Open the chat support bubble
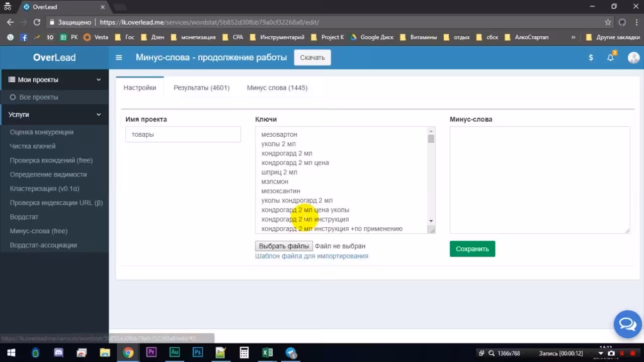This screenshot has width=644, height=362. click(x=627, y=324)
